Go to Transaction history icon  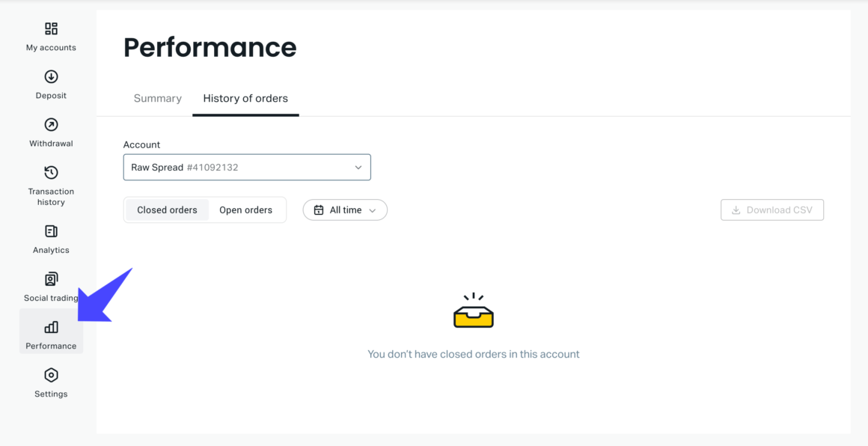click(51, 173)
